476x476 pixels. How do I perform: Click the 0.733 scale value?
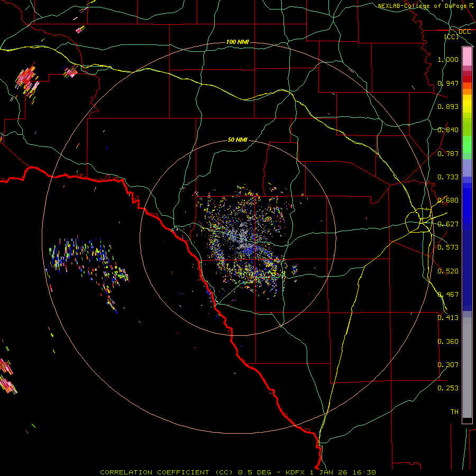pyautogui.click(x=448, y=177)
